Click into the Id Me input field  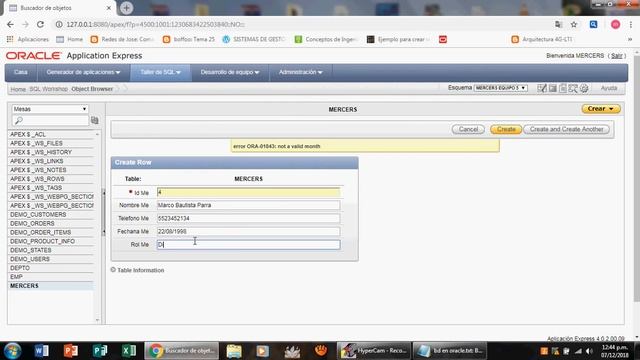(x=248, y=192)
